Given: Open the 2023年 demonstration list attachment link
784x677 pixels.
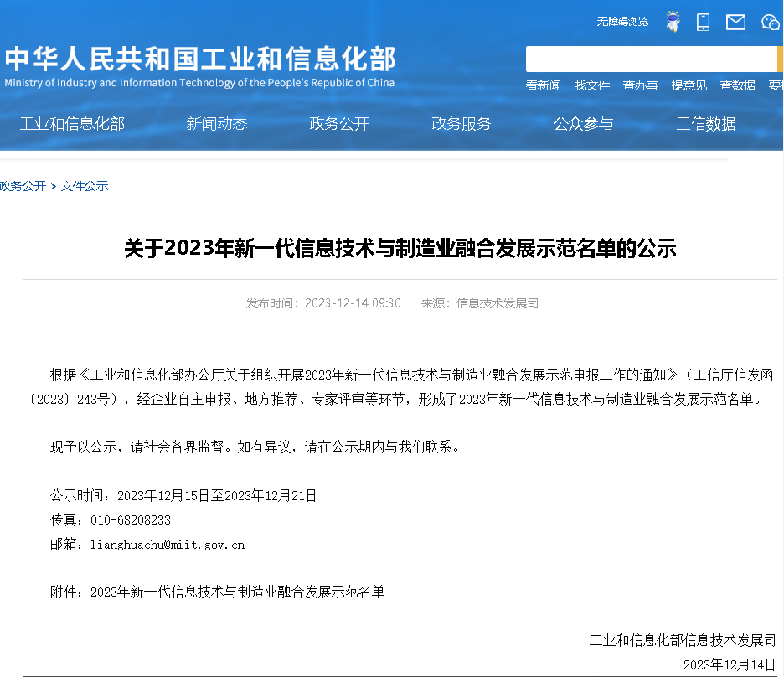Looking at the screenshot, I should point(237,592).
